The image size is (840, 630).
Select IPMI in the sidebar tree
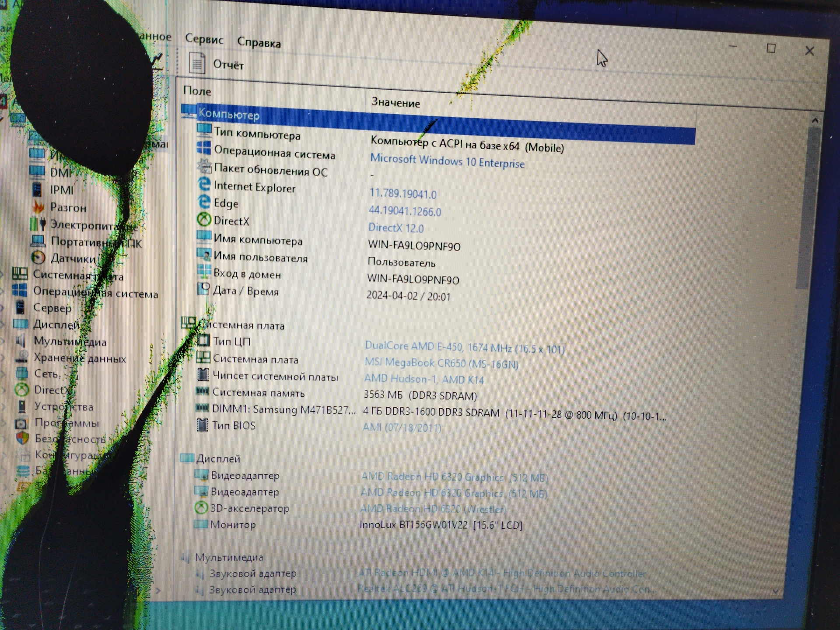click(62, 189)
